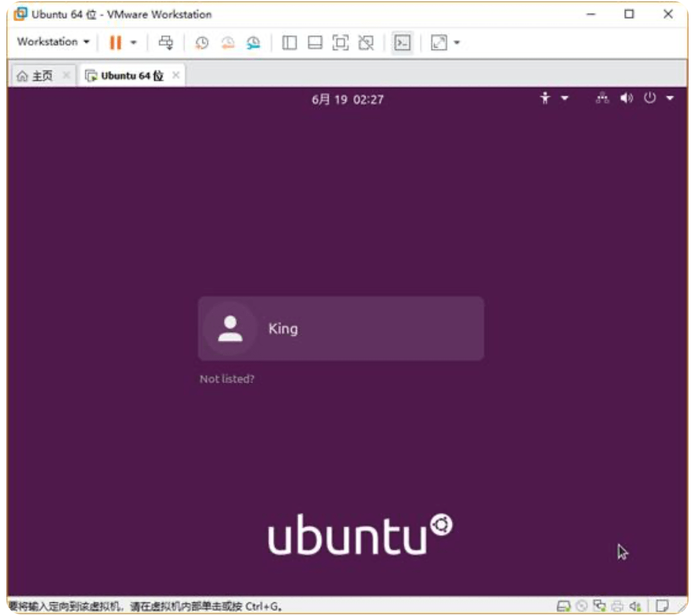Switch to the 主页 home tab
Screen dimensions: 696x616
35,76
